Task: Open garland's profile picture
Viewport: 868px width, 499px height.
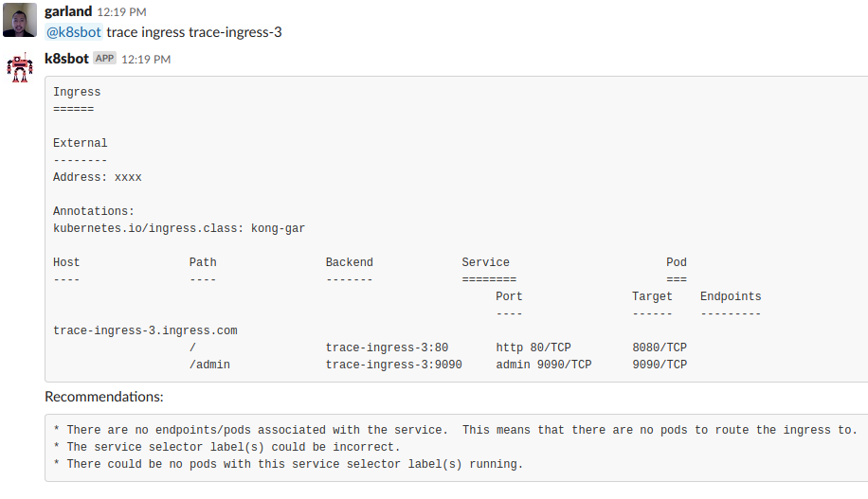Action: pos(20,19)
